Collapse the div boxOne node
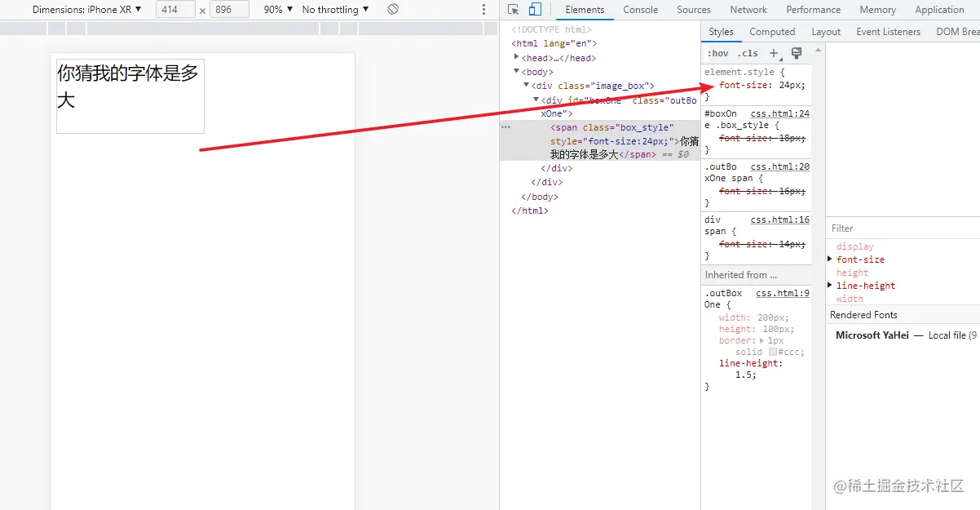Viewport: 980px width, 510px height. point(536,100)
